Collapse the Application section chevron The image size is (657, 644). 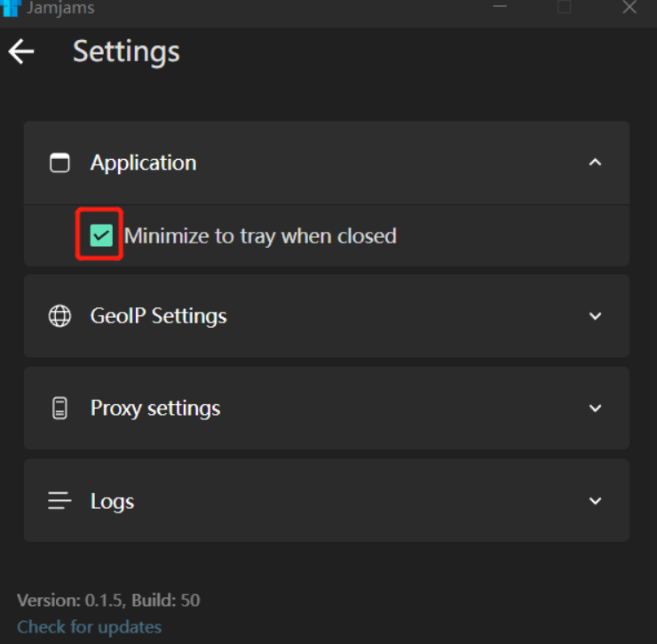(596, 163)
